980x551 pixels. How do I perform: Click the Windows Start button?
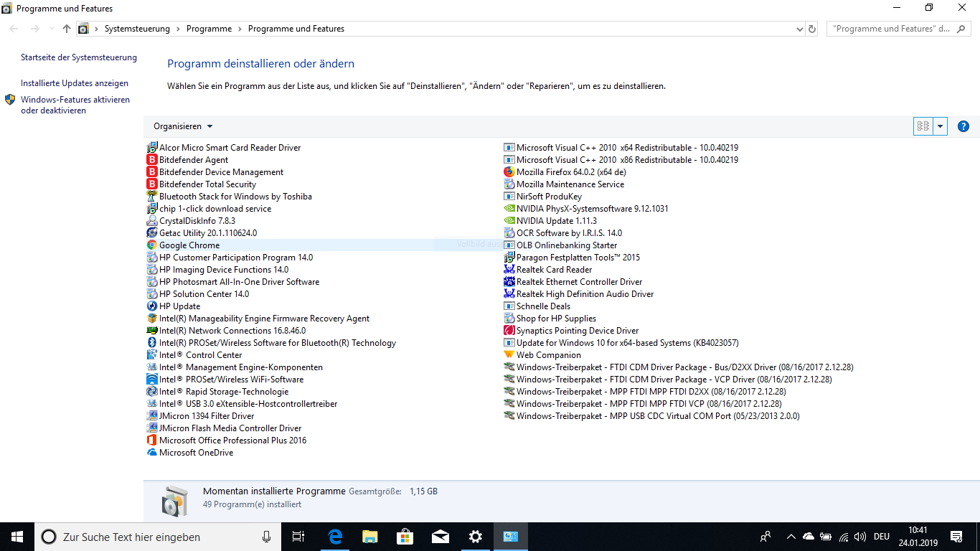[x=17, y=537]
